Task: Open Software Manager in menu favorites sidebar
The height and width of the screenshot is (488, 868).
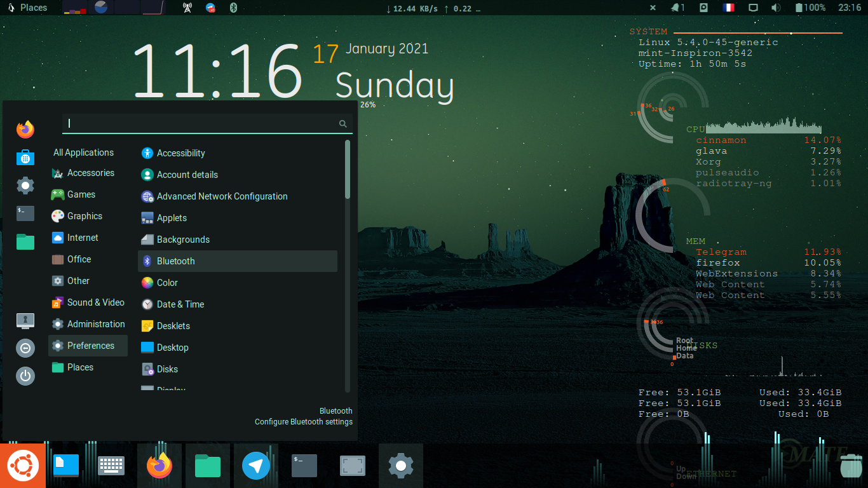Action: [25, 158]
